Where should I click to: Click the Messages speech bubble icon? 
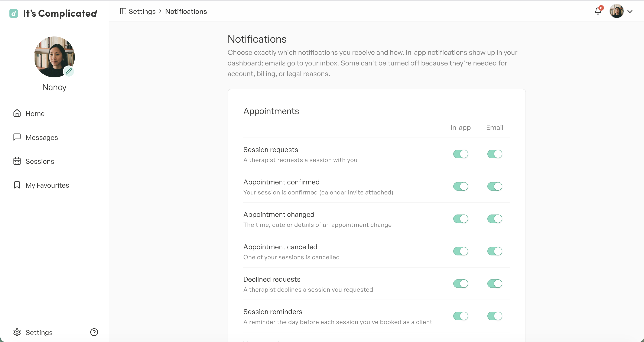click(17, 137)
